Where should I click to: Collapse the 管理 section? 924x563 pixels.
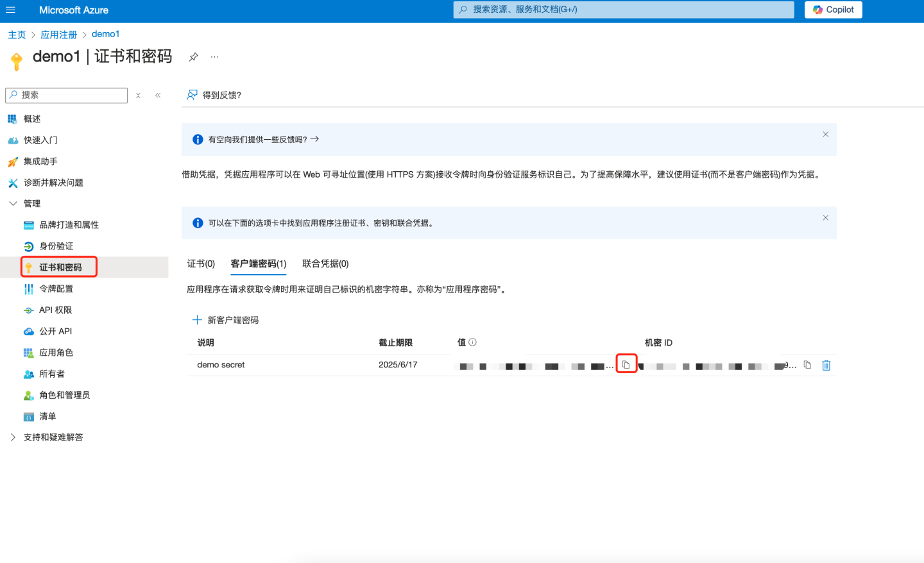tap(13, 203)
